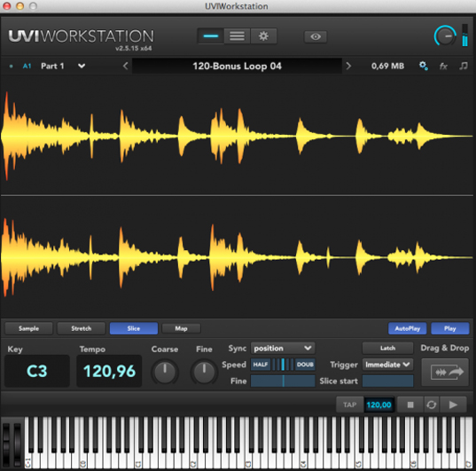476x471 pixels.
Task: Click the Tempo value 120,96
Action: (x=109, y=371)
